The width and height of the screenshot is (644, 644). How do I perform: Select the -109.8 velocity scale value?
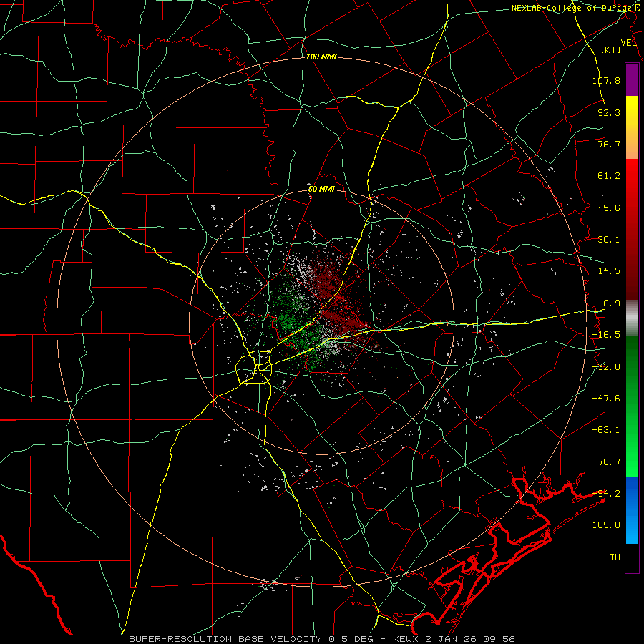603,525
